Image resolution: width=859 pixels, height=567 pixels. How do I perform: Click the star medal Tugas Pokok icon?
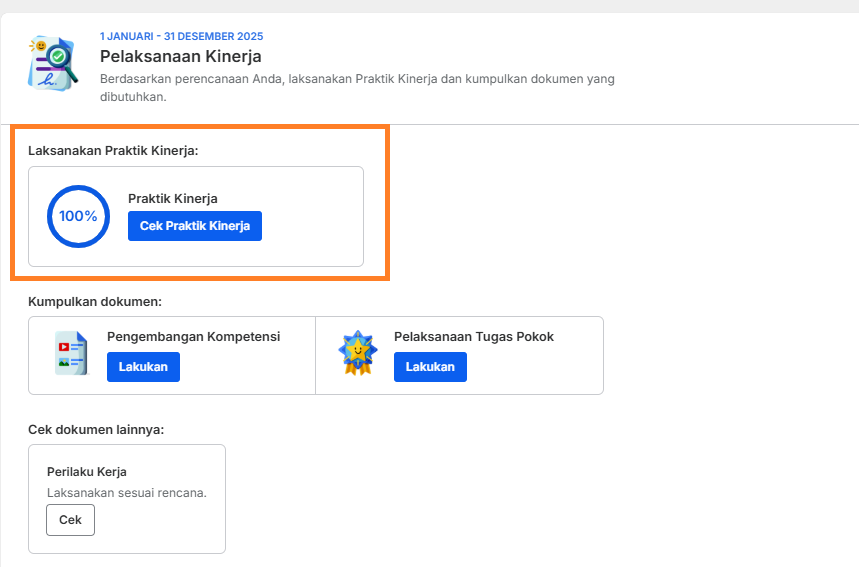point(358,353)
